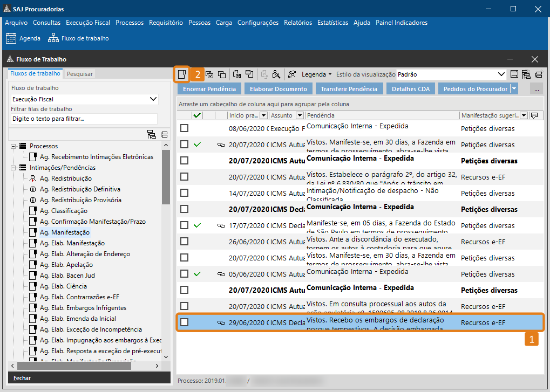Tick the checkbox on the highlighted embargos row
The width and height of the screenshot is (550, 392).
(x=184, y=321)
